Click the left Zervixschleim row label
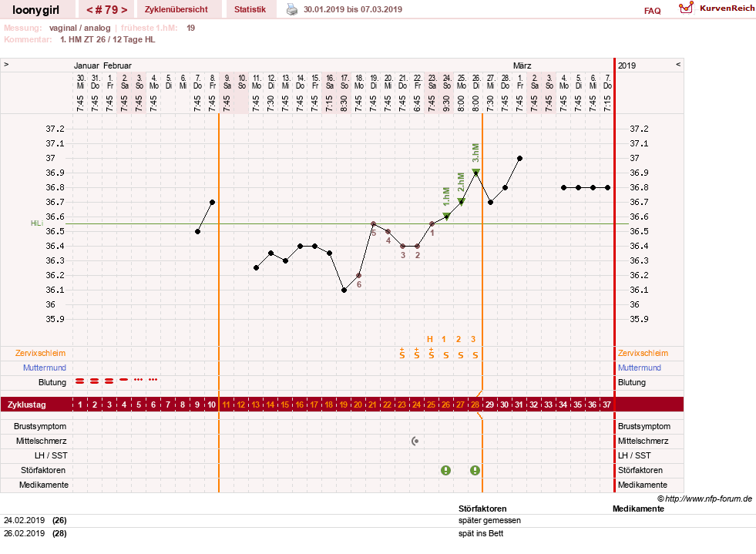The width and height of the screenshot is (756, 554). click(40, 353)
